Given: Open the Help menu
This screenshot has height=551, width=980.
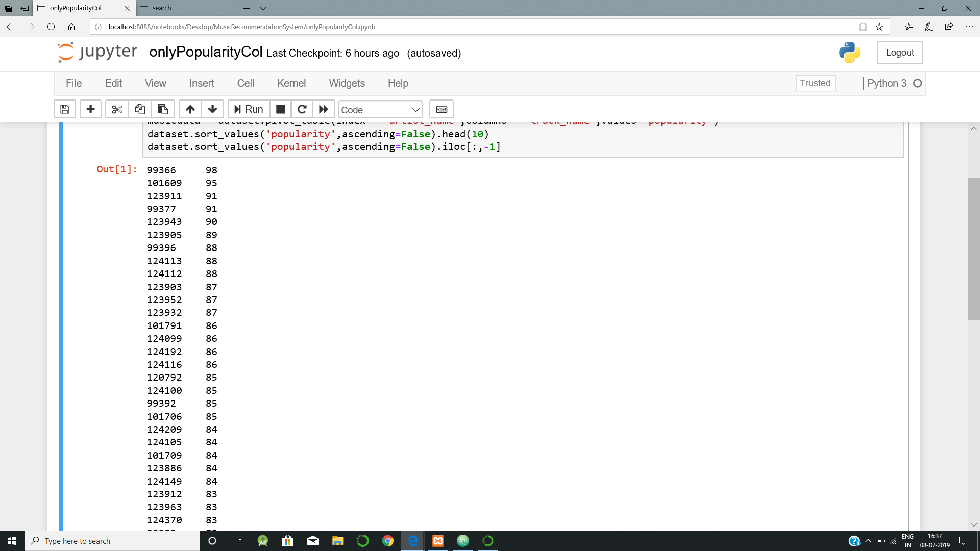Looking at the screenshot, I should [x=398, y=83].
